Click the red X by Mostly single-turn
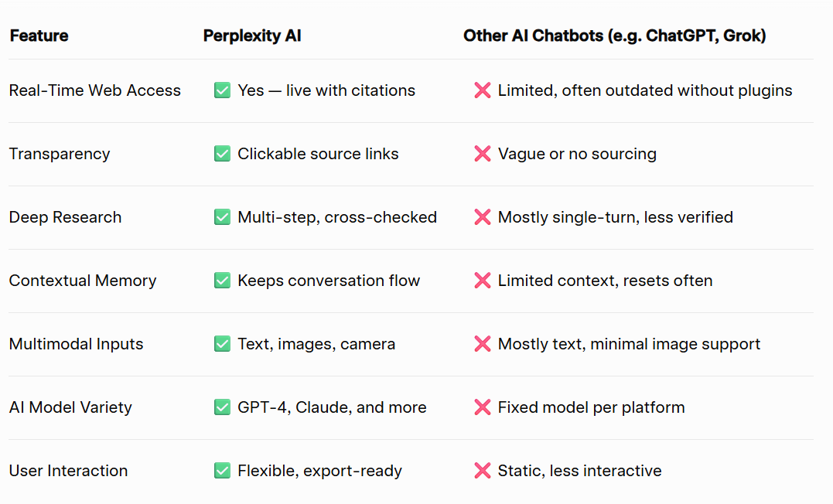 point(483,216)
